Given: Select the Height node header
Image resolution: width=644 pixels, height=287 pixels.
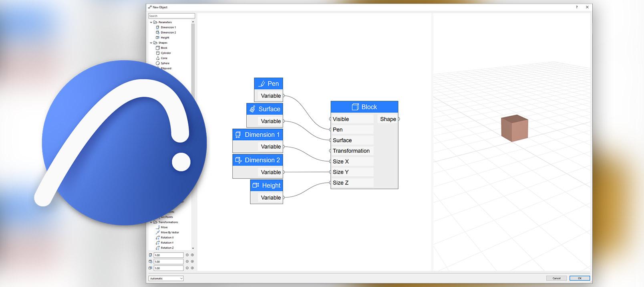Looking at the screenshot, I should pos(267,186).
